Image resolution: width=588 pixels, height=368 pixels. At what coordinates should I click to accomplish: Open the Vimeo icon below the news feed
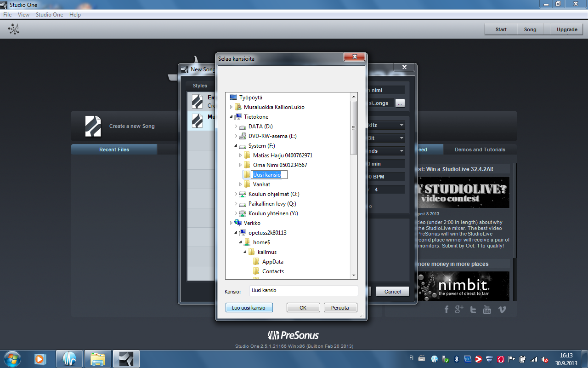tap(502, 310)
